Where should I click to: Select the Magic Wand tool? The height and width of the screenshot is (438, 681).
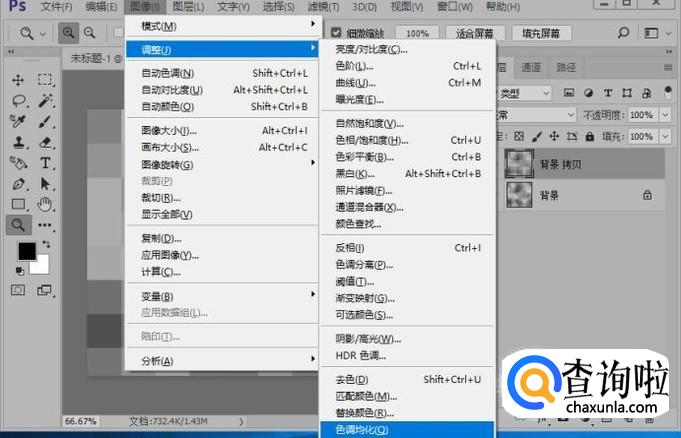pos(45,100)
